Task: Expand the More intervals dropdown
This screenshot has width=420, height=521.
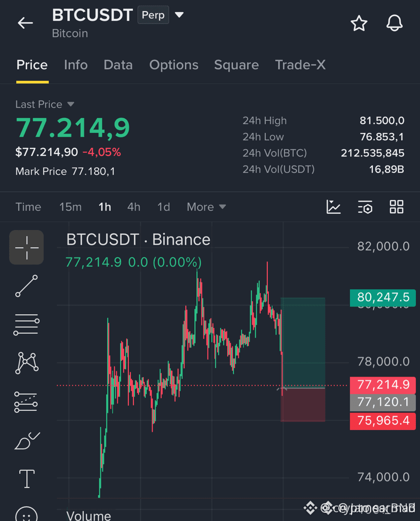Action: (206, 207)
